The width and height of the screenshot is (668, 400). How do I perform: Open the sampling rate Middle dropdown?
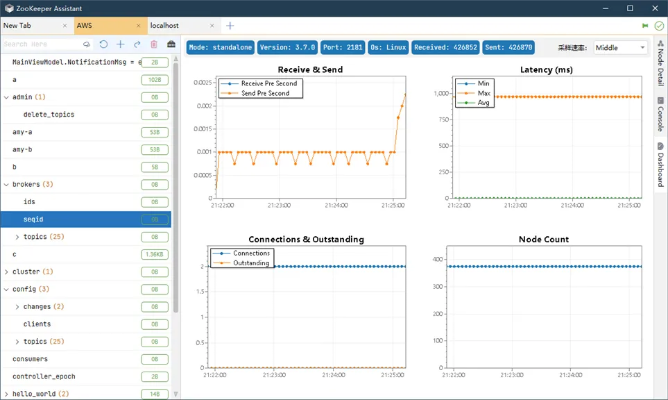pos(621,47)
